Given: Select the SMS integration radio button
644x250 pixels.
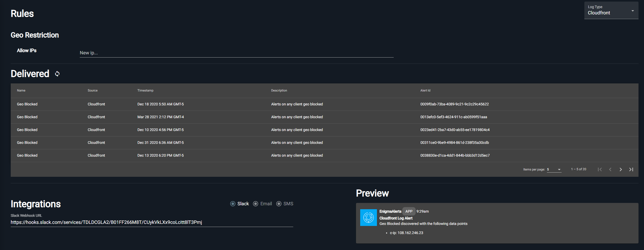Looking at the screenshot, I should [279, 204].
